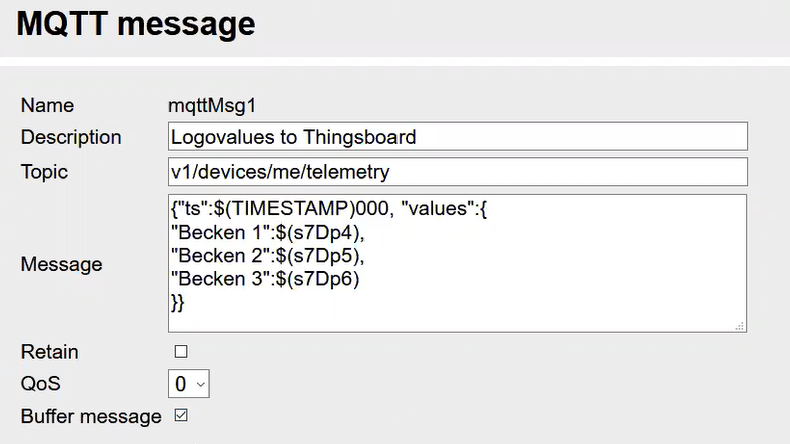The image size is (790, 444).
Task: Click the Message label
Action: click(x=61, y=264)
